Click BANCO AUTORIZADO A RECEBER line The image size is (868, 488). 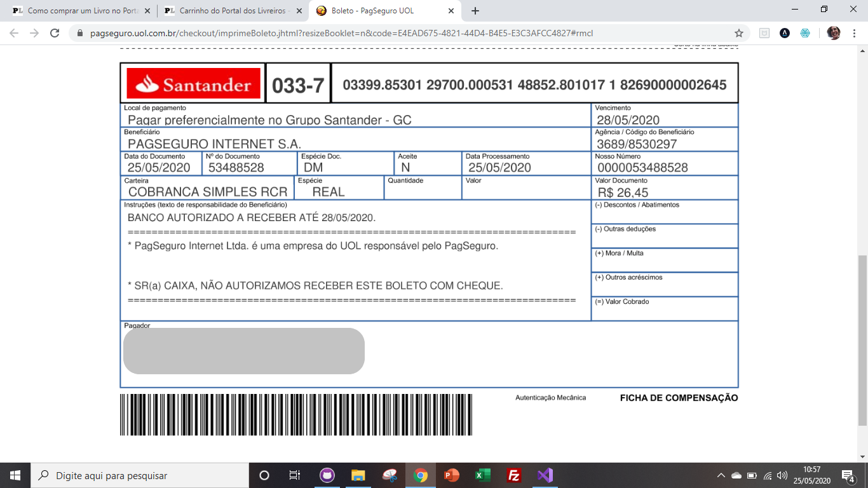point(252,217)
